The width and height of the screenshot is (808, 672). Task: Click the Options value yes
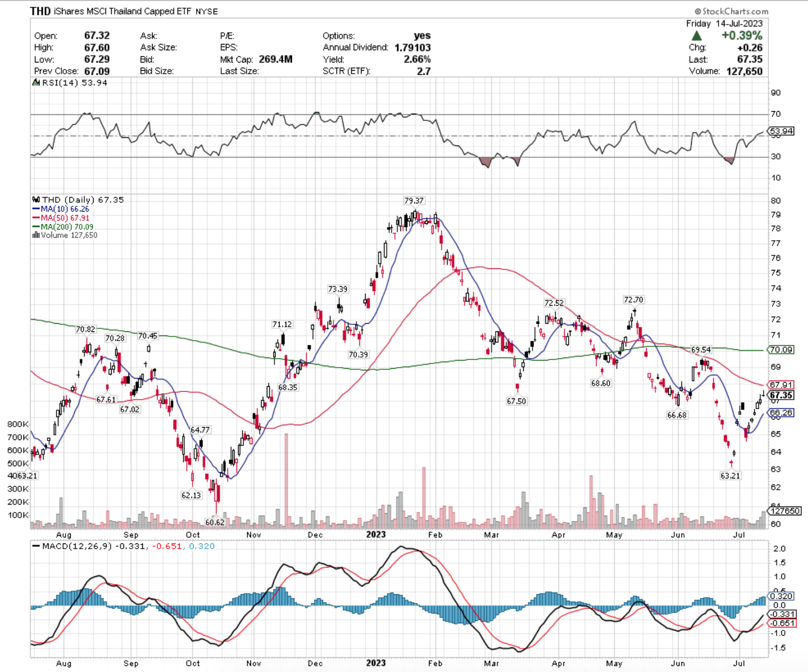(x=422, y=36)
